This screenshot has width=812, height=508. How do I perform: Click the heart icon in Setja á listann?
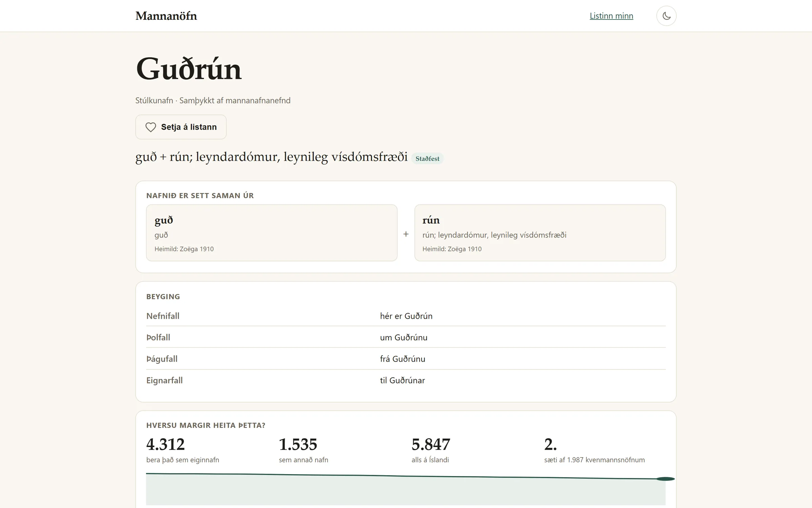tap(151, 127)
